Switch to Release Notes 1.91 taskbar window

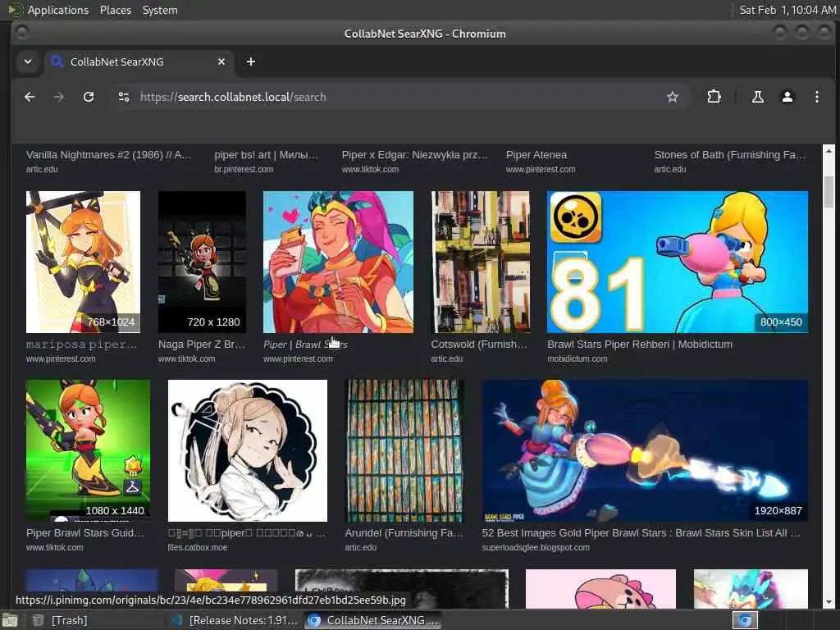click(234, 620)
